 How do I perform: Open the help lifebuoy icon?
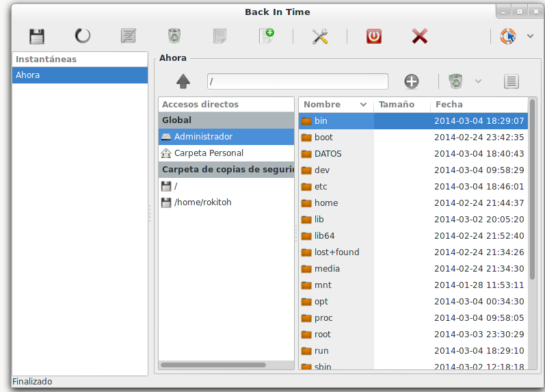pyautogui.click(x=508, y=36)
